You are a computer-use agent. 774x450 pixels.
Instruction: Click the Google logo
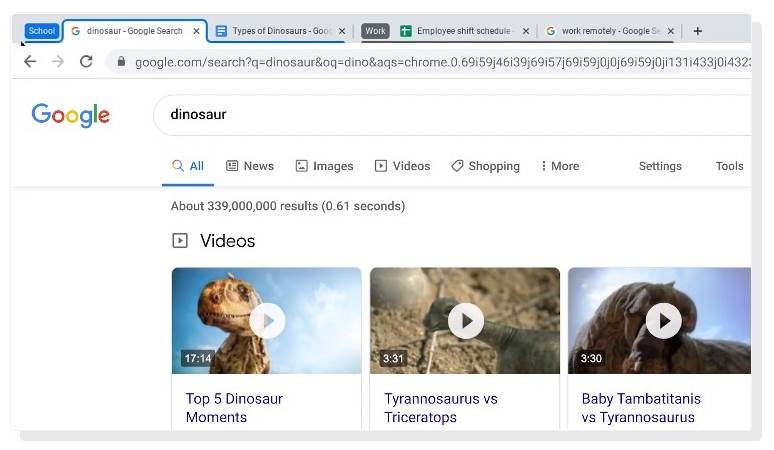click(x=71, y=115)
